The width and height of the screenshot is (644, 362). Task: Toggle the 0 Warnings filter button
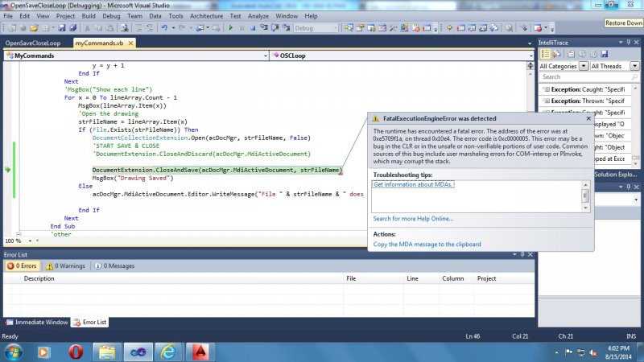click(x=66, y=266)
